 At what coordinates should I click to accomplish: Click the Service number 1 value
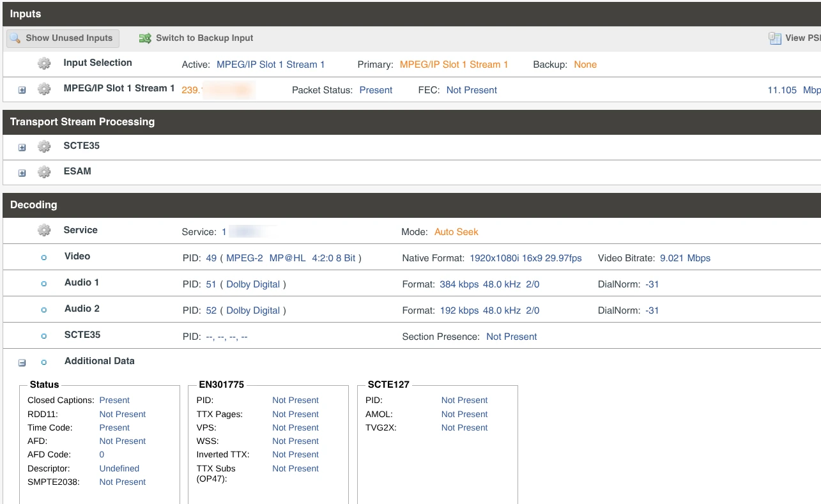(x=224, y=232)
